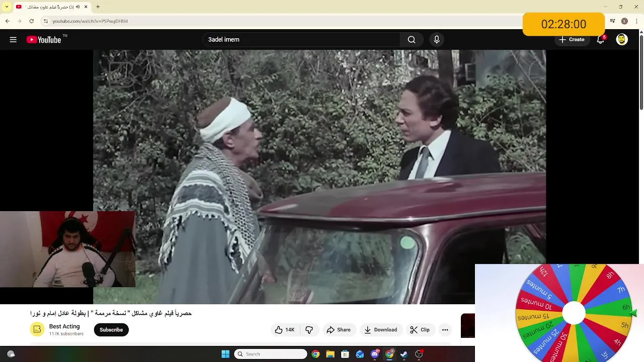Image resolution: width=644 pixels, height=362 pixels.
Task: Like the video with thumbs-up 14K
Action: click(x=285, y=330)
